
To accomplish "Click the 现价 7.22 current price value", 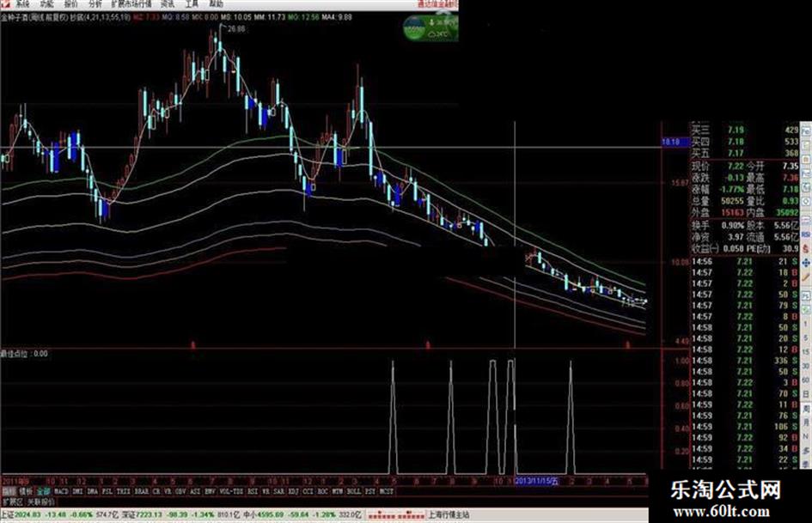I will pyautogui.click(x=736, y=167).
